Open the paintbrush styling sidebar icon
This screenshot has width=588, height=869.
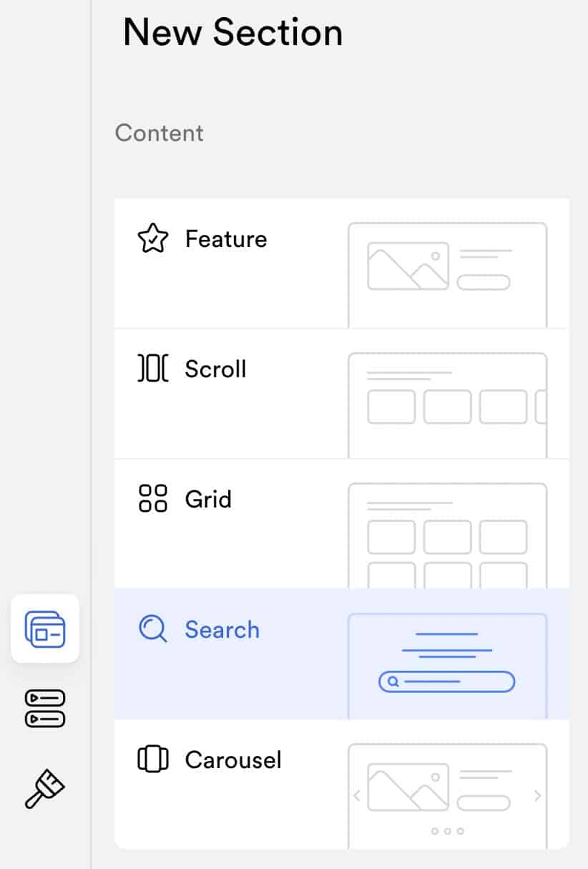45,788
